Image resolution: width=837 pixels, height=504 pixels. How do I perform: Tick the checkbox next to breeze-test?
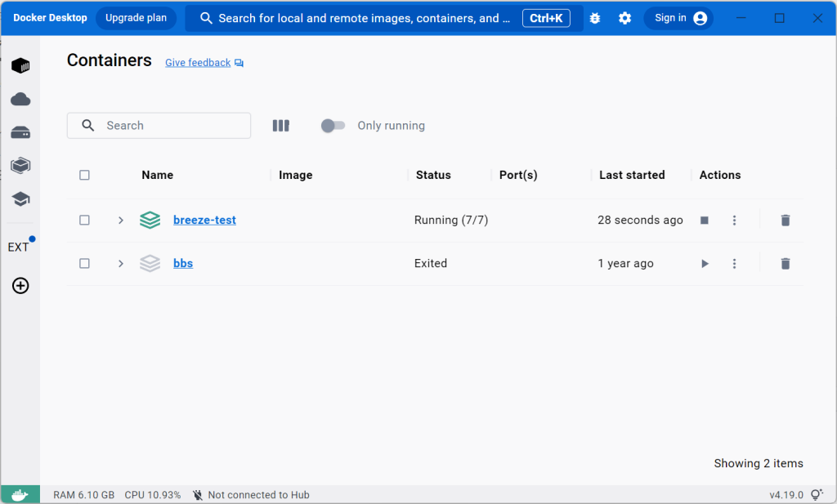pyautogui.click(x=84, y=220)
